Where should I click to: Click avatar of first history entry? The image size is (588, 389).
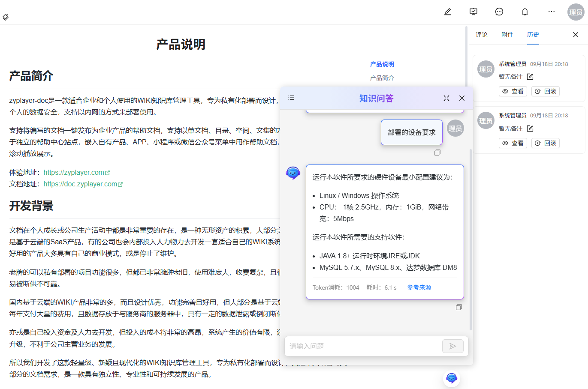pos(486,69)
